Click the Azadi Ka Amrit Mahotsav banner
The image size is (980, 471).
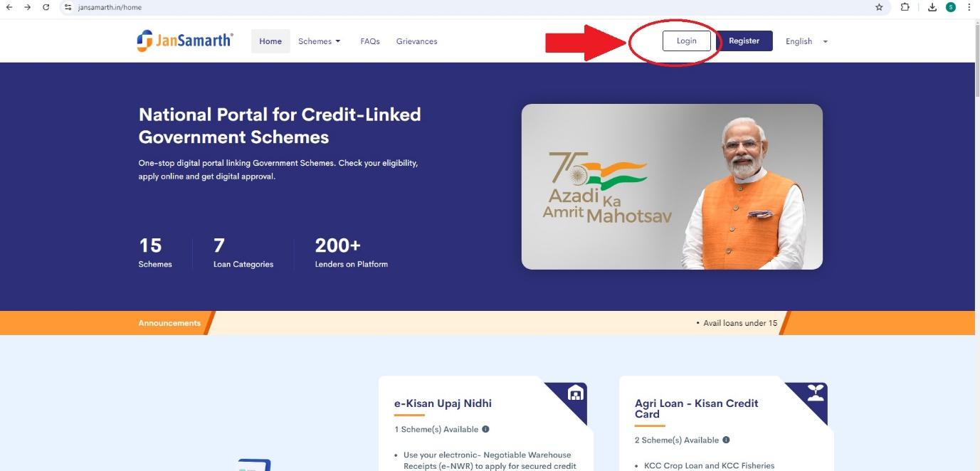coord(672,187)
